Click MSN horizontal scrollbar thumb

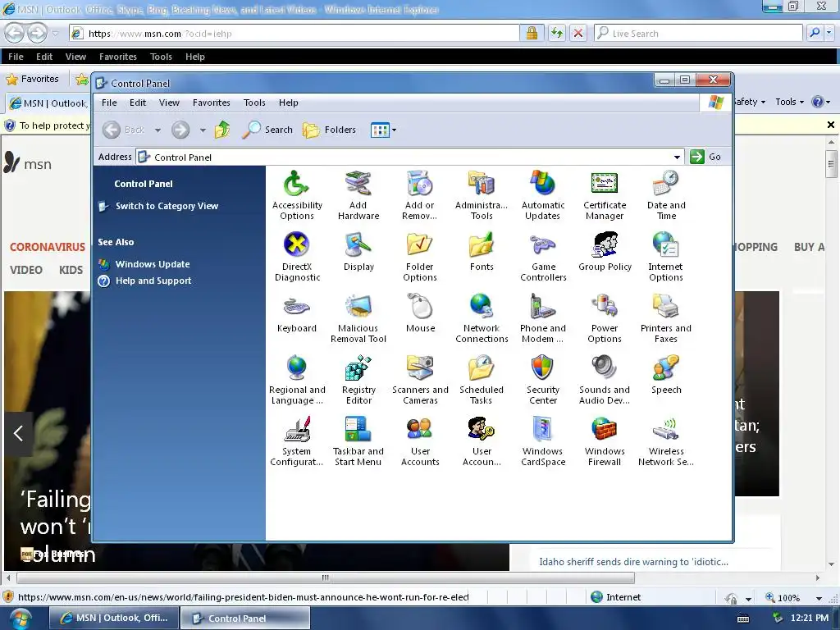pos(326,577)
